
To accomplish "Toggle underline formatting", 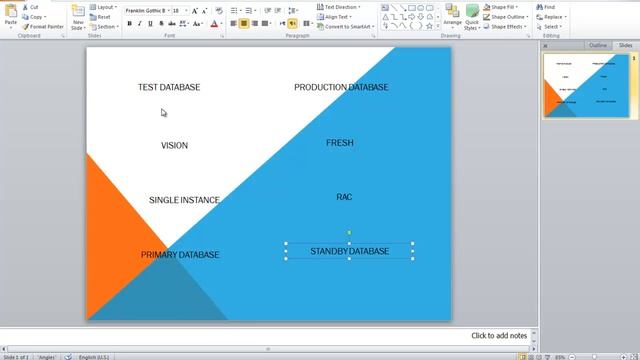I will (150, 24).
